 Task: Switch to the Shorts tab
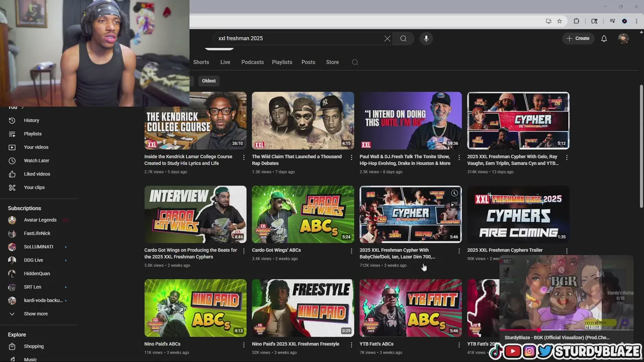(201, 62)
